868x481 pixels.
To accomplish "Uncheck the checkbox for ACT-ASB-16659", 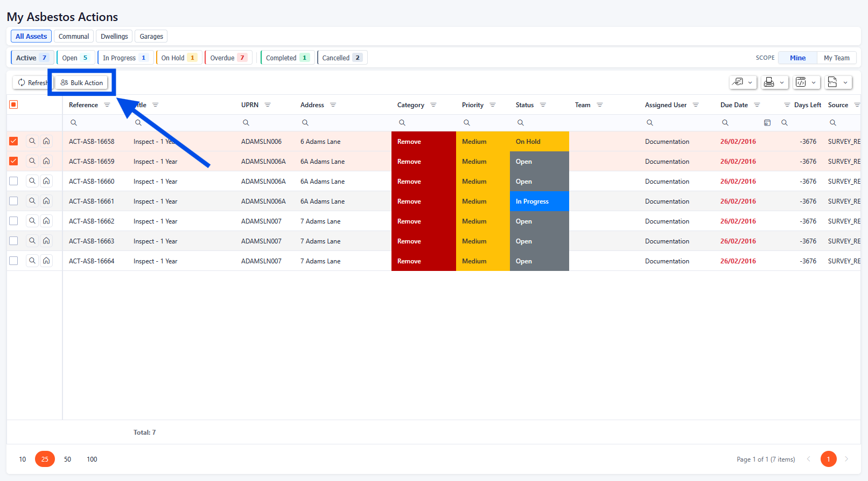I will [13, 161].
